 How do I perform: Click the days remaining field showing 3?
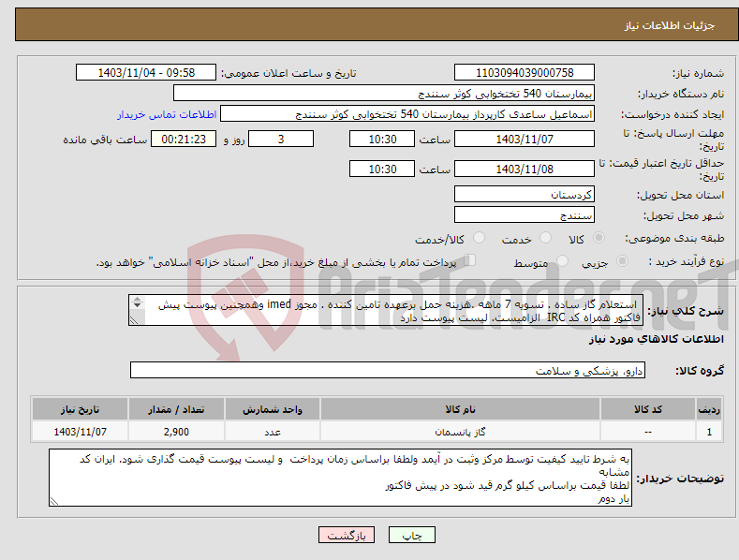pyautogui.click(x=281, y=139)
